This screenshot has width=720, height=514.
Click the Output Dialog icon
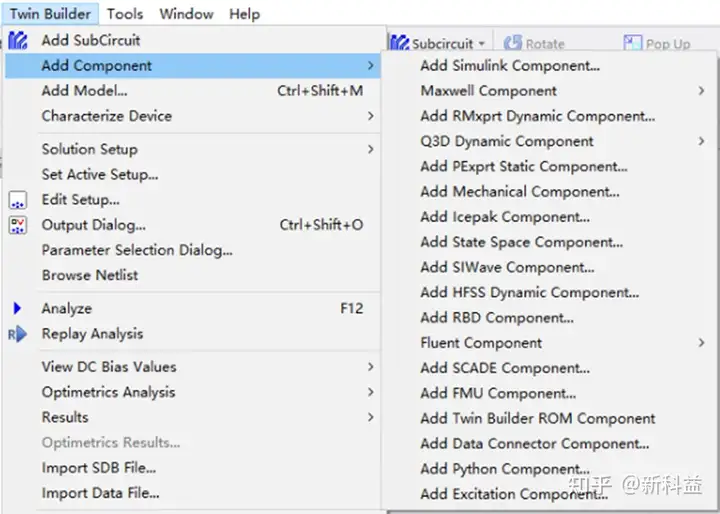pos(18,225)
